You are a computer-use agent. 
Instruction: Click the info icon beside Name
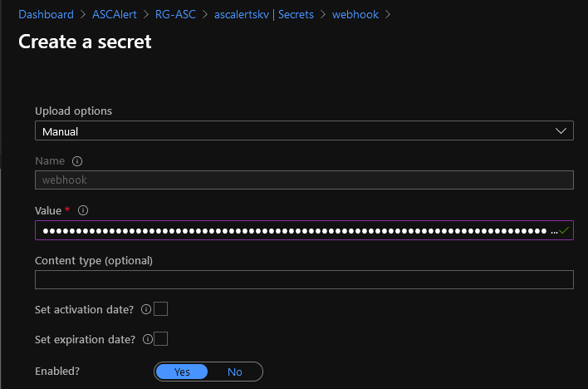[77, 161]
